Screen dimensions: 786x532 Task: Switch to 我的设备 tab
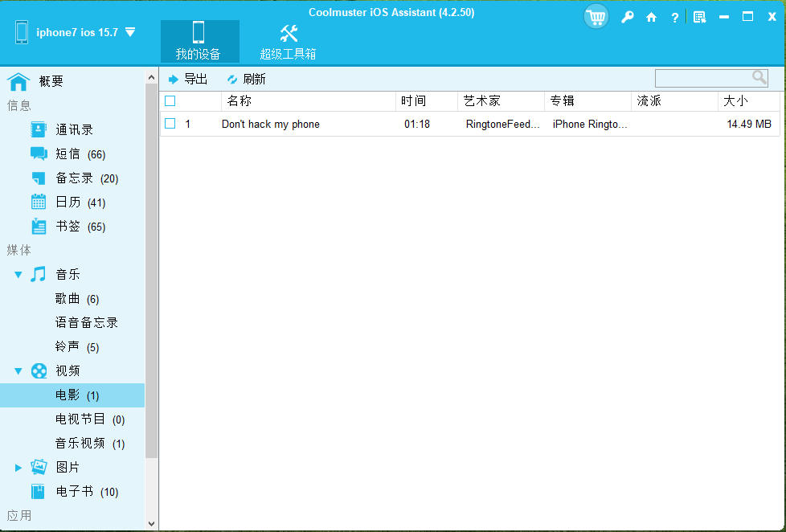coord(199,41)
